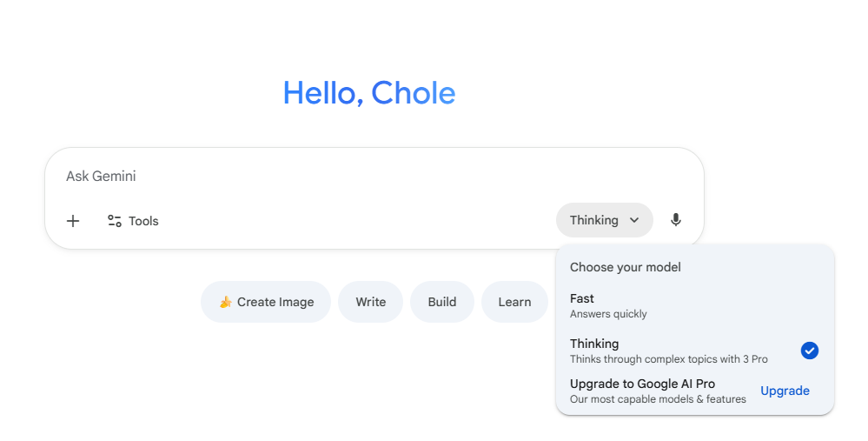
Task: Click the chevron arrow in Thinking selector
Action: click(x=634, y=220)
